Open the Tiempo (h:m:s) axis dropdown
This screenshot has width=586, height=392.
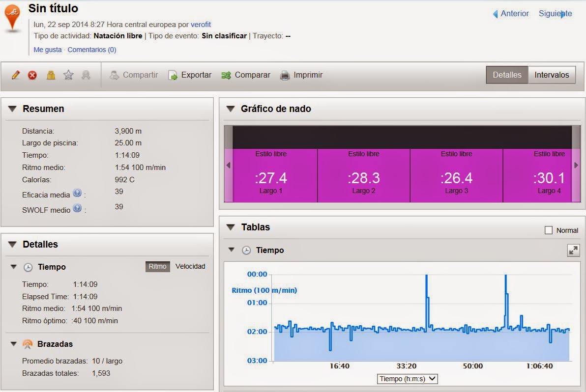point(407,379)
